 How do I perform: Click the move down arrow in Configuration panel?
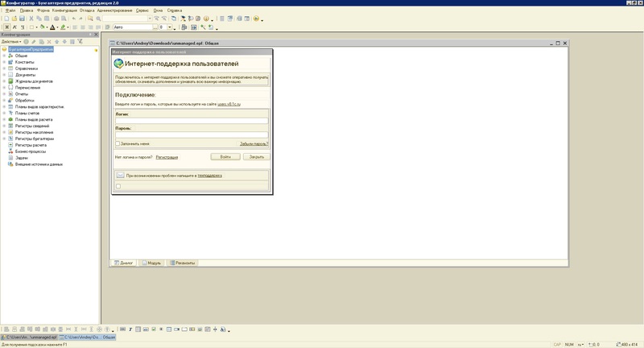click(64, 42)
